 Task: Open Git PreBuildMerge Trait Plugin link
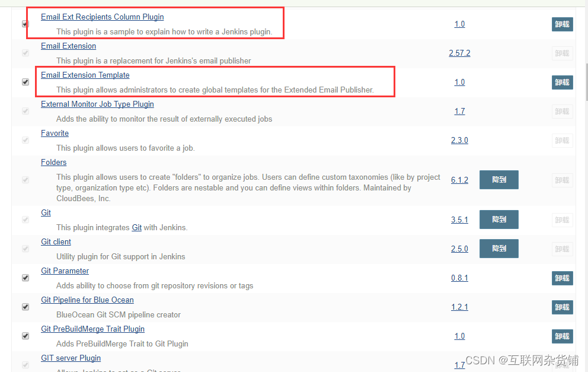[x=92, y=329]
